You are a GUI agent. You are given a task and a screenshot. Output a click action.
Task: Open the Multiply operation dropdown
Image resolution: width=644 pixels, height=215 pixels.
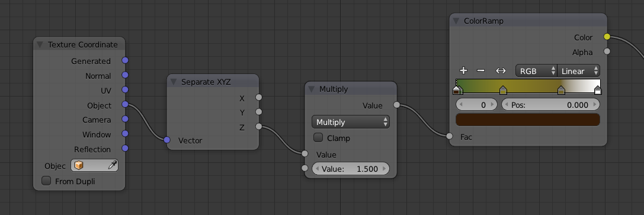click(x=351, y=122)
